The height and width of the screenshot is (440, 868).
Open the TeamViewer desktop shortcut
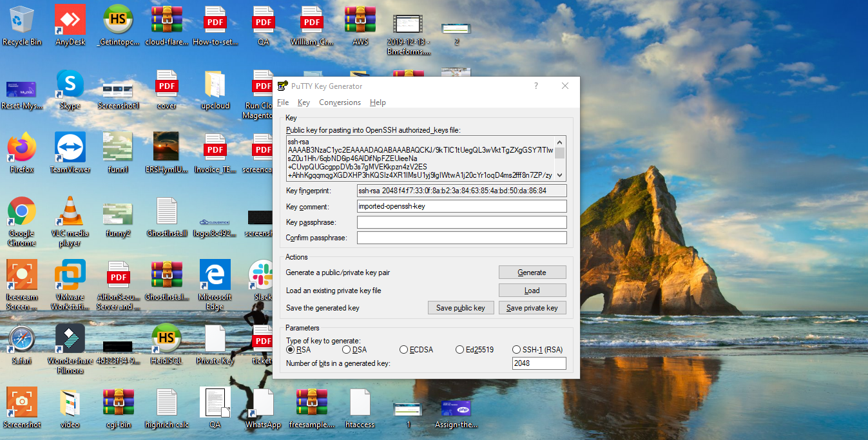point(70,148)
